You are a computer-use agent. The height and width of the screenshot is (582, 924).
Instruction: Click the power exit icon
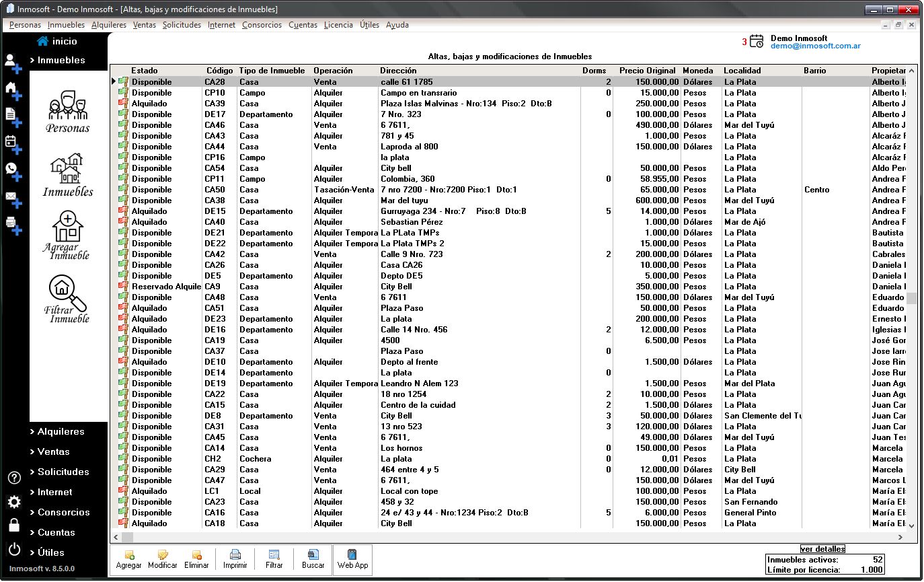(x=14, y=549)
